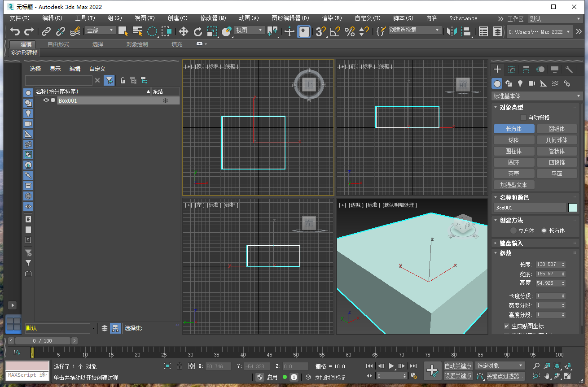This screenshot has height=387, width=588.
Task: Select the 长方体 creation method radio
Action: coord(544,230)
